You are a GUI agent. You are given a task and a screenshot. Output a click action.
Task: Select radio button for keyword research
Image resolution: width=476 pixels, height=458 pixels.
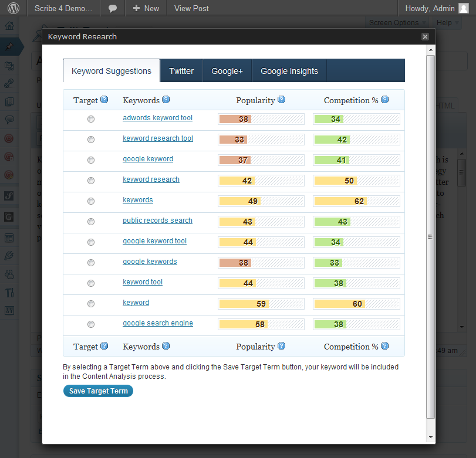pyautogui.click(x=90, y=181)
